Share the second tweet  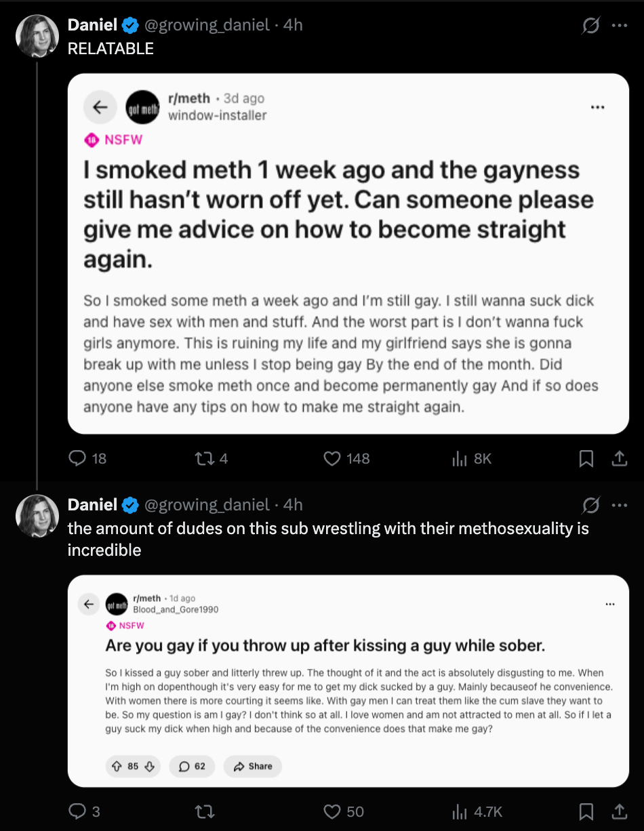coord(619,811)
